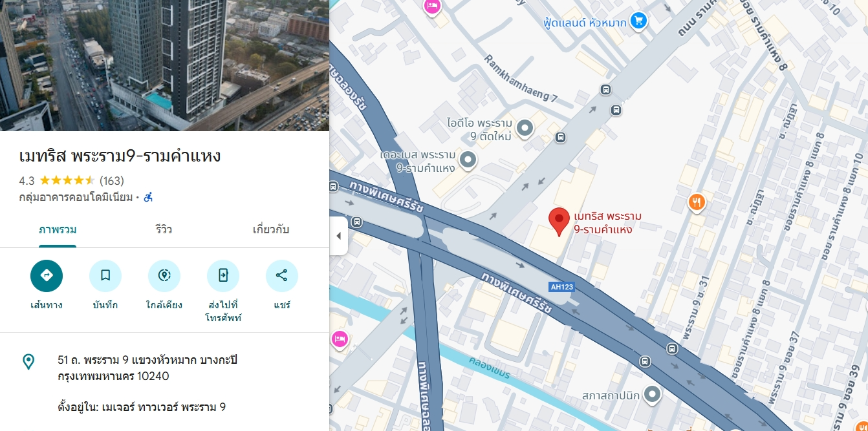This screenshot has width=868, height=431.
Task: Select the ภาพรวม overview tab
Action: tap(58, 229)
